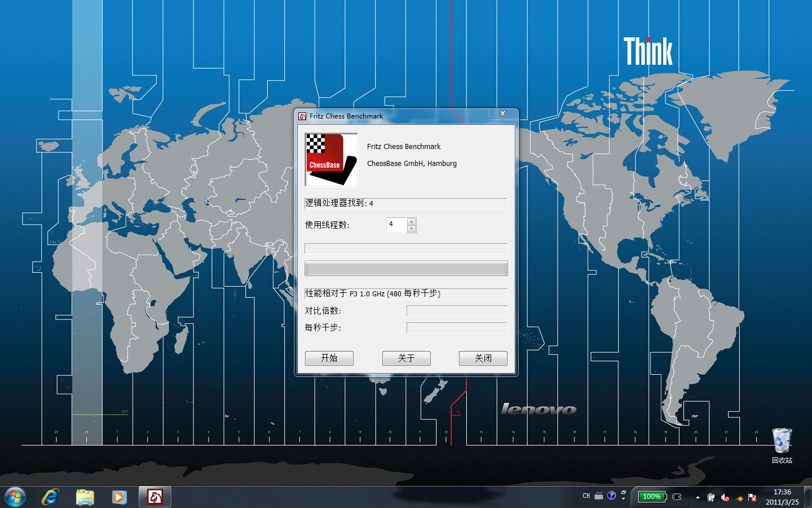Open the Windows Start menu
The height and width of the screenshot is (508, 812).
point(15,497)
